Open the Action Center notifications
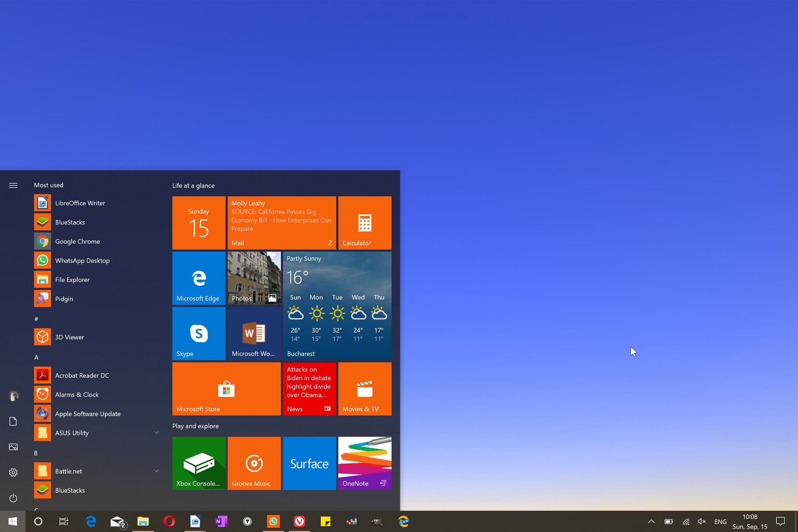The image size is (798, 532). 780,521
